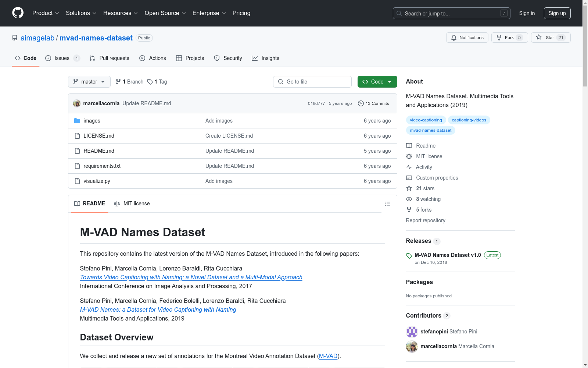Select the README tab

(90, 204)
